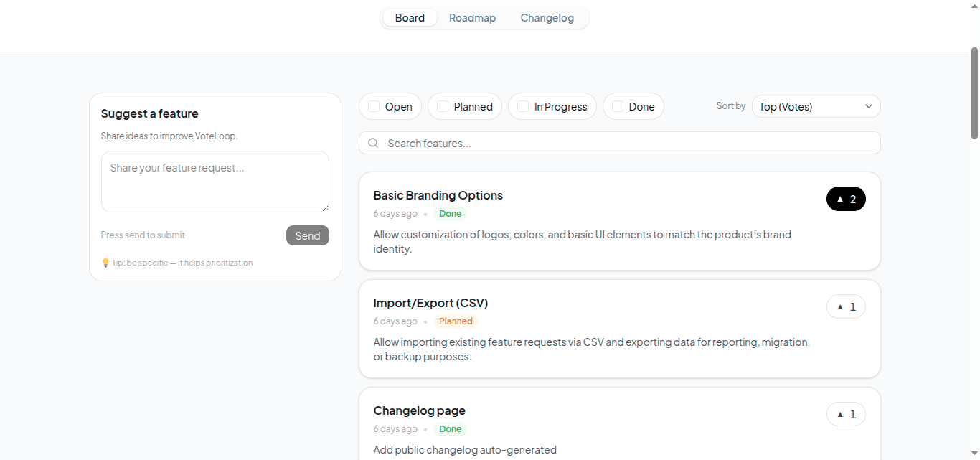Open the Import/Export (CSV) title
This screenshot has height=460, width=980.
(x=430, y=303)
